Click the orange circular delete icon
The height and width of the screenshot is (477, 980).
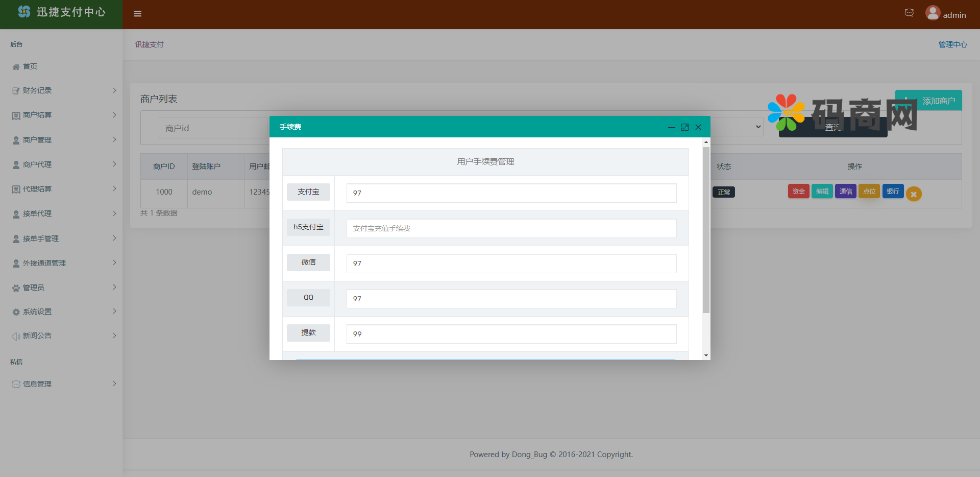pyautogui.click(x=914, y=194)
